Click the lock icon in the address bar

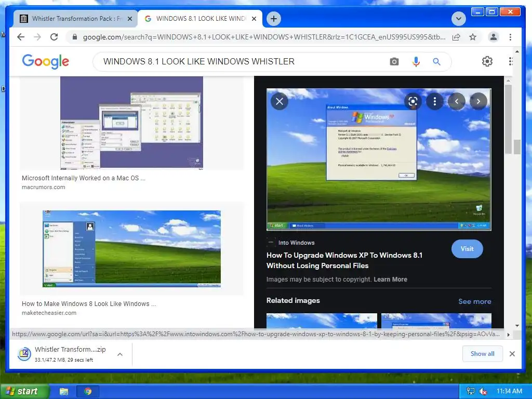[75, 37]
